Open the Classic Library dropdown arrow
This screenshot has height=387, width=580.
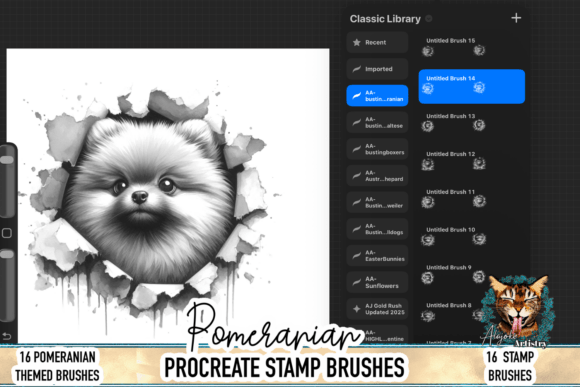pos(429,18)
